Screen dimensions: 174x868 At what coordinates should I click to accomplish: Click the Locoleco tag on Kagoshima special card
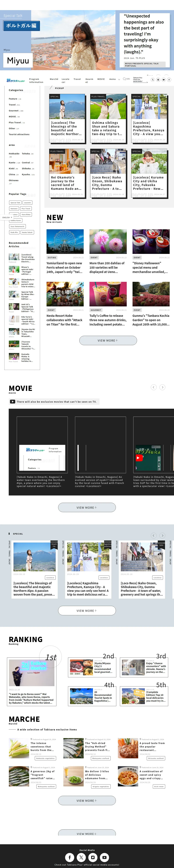coord(104,577)
